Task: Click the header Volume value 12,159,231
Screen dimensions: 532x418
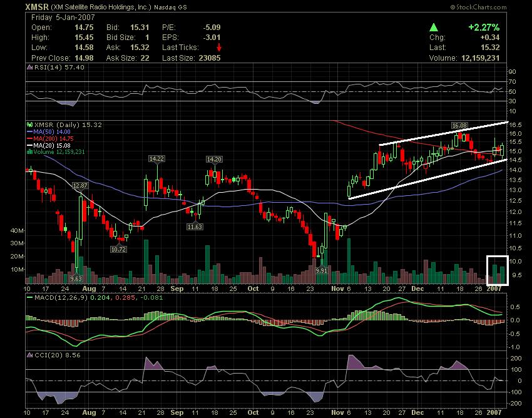Action: coord(481,58)
